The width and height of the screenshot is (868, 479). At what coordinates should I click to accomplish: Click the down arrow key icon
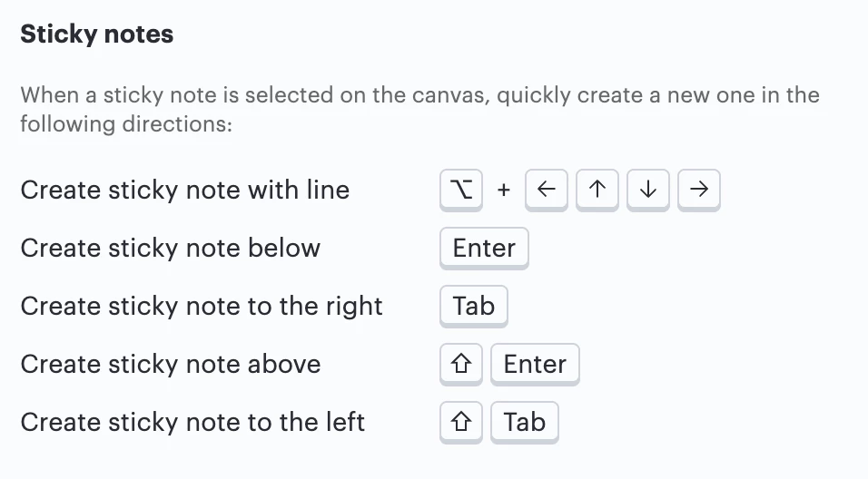(x=647, y=190)
